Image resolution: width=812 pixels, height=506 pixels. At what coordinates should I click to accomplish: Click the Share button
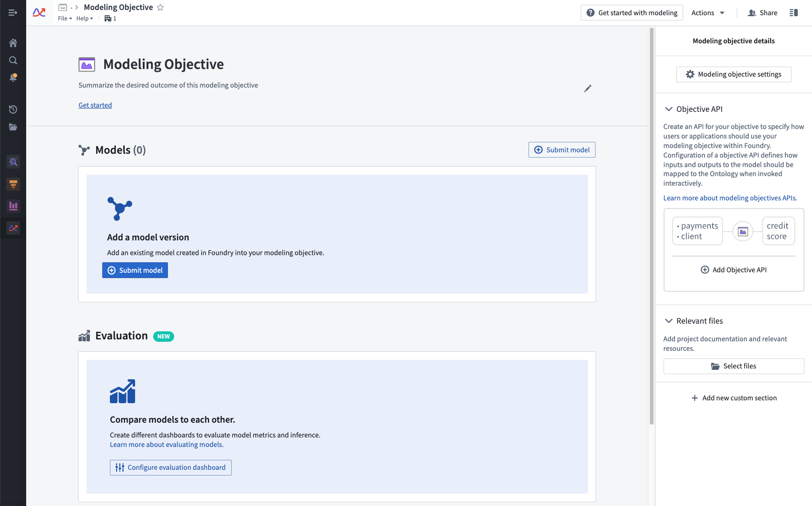pos(763,13)
